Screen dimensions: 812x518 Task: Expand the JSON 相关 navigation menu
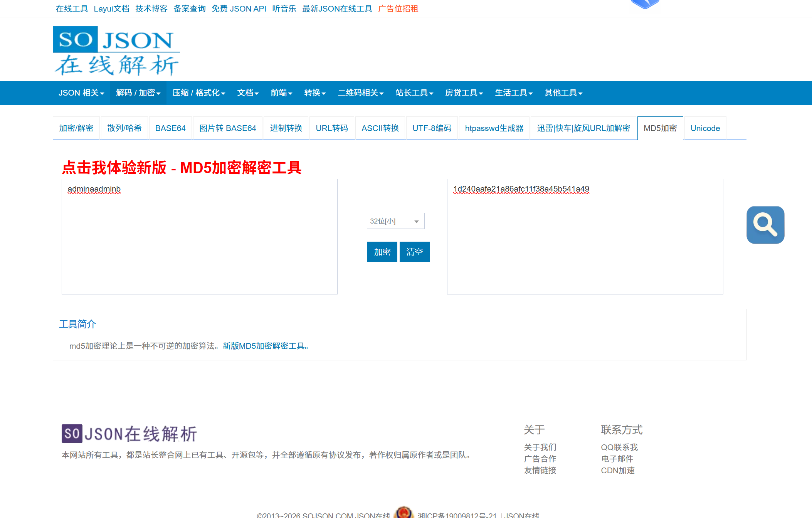pyautogui.click(x=81, y=93)
